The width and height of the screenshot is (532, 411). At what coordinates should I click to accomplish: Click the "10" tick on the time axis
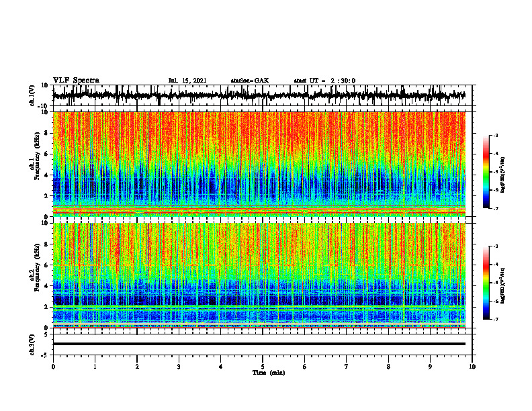tap(472, 367)
